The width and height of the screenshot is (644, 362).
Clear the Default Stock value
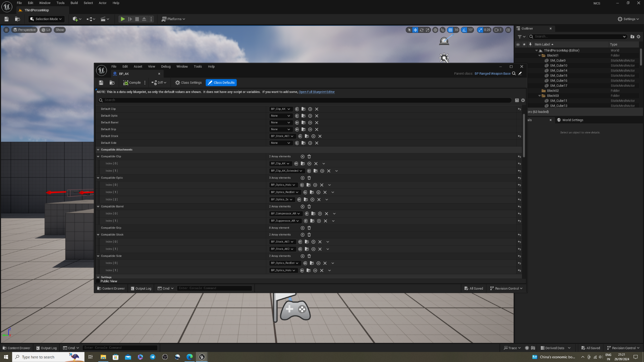(x=320, y=136)
